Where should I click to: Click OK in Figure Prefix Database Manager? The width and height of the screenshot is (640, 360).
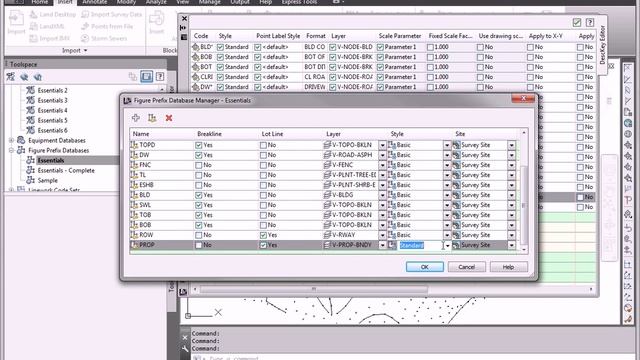pyautogui.click(x=424, y=267)
